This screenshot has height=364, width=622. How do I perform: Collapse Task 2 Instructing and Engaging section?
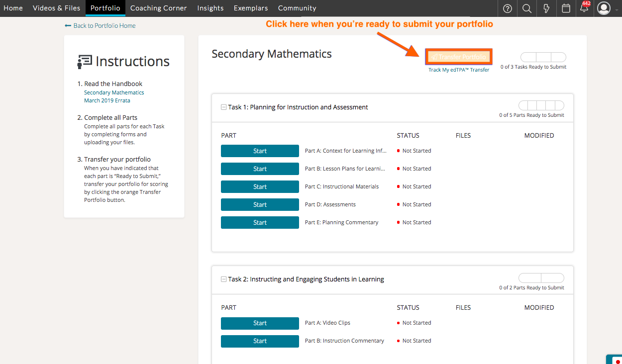click(224, 279)
